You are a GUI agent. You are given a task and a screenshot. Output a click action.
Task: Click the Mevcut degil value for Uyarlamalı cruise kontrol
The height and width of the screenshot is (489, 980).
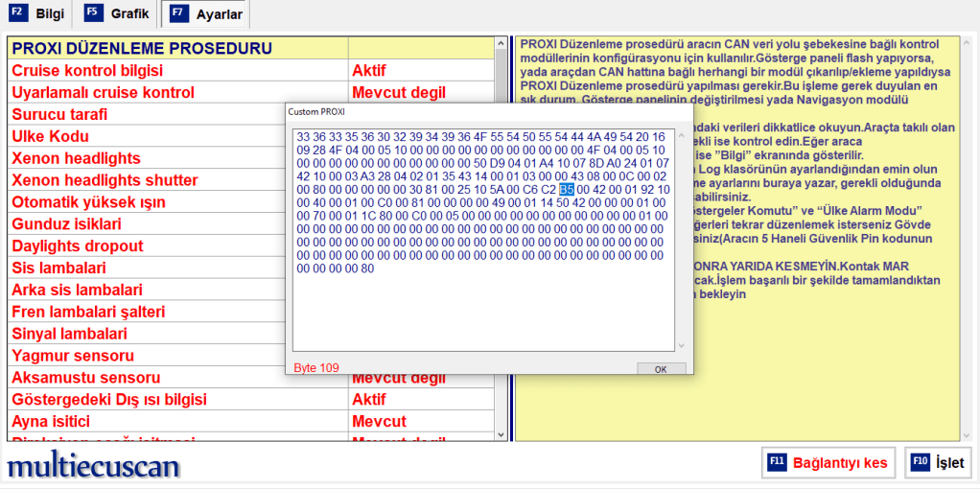point(398,93)
